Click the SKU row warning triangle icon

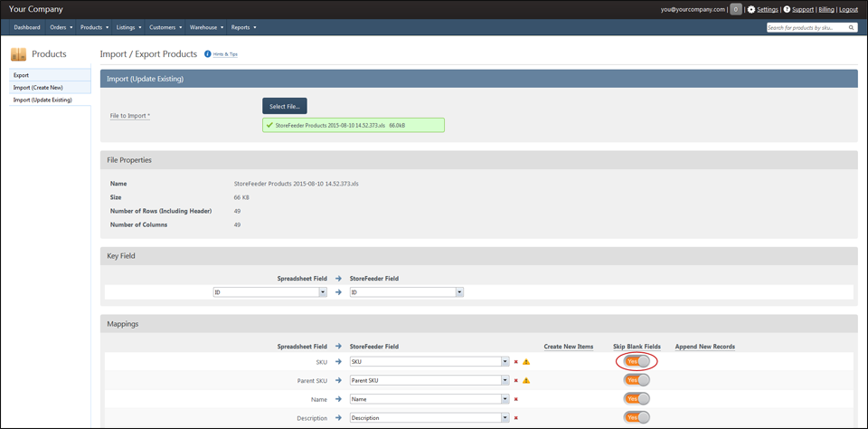click(x=526, y=362)
